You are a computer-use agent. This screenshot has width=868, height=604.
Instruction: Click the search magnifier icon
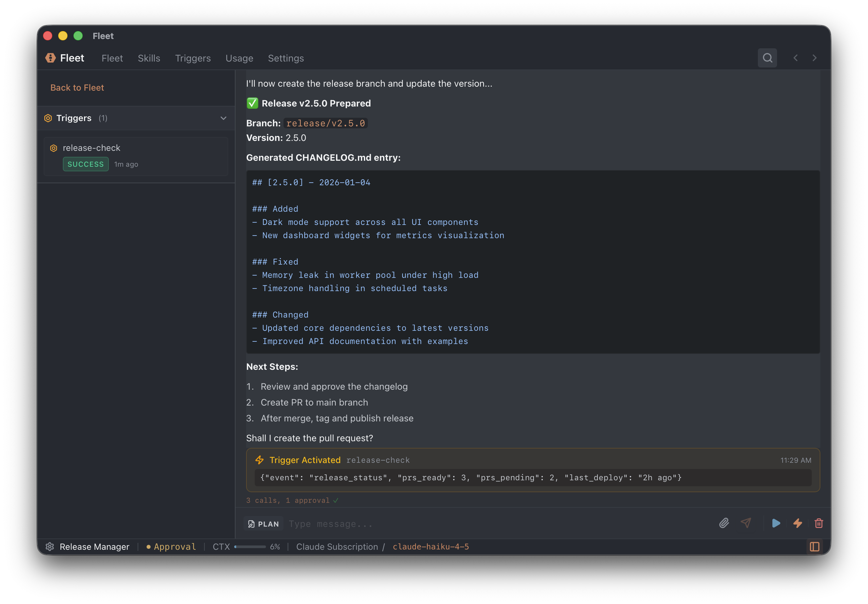767,58
